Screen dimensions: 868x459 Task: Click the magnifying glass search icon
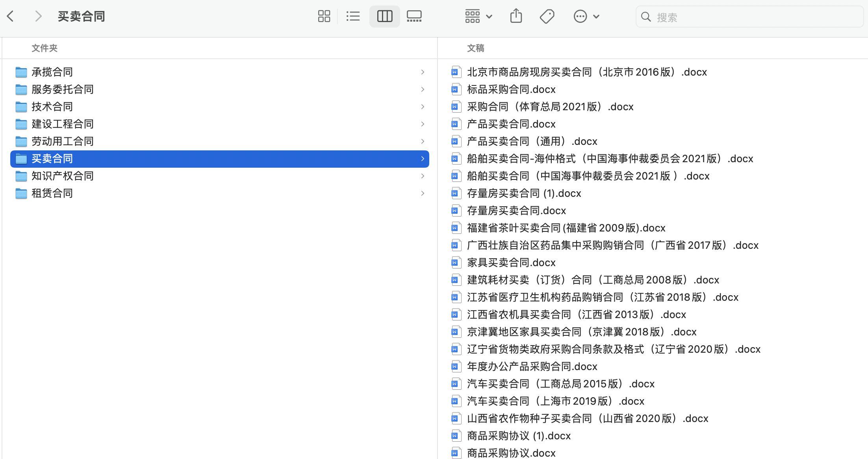coord(645,17)
